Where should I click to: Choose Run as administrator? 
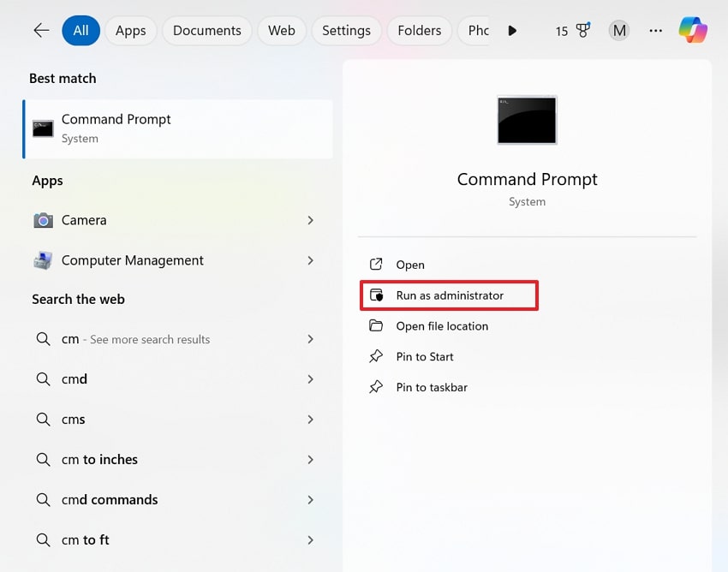tap(449, 295)
